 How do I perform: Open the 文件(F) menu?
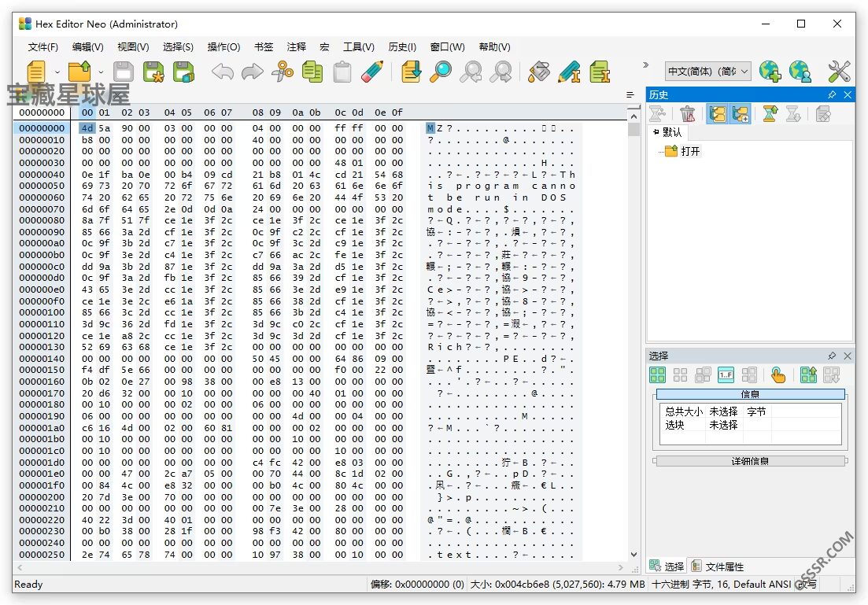43,47
